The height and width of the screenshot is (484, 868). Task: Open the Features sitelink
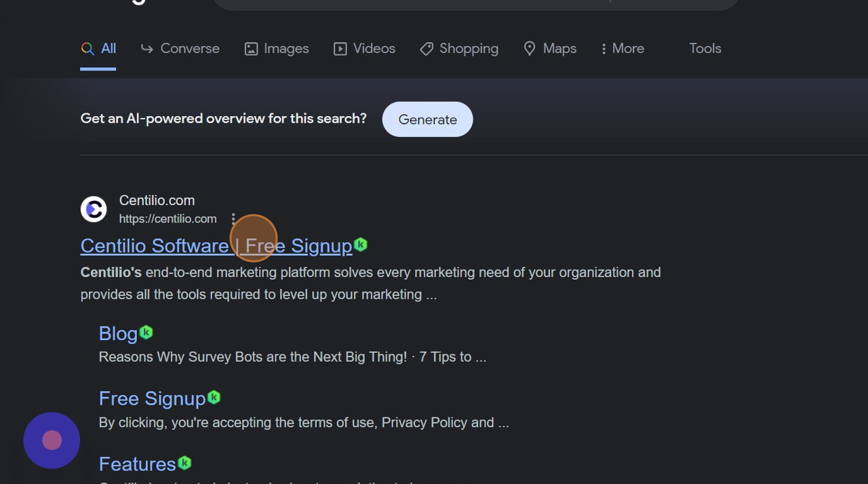pos(138,464)
